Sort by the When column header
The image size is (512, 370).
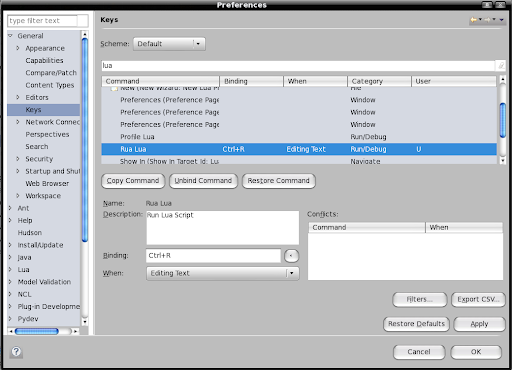tap(315, 81)
